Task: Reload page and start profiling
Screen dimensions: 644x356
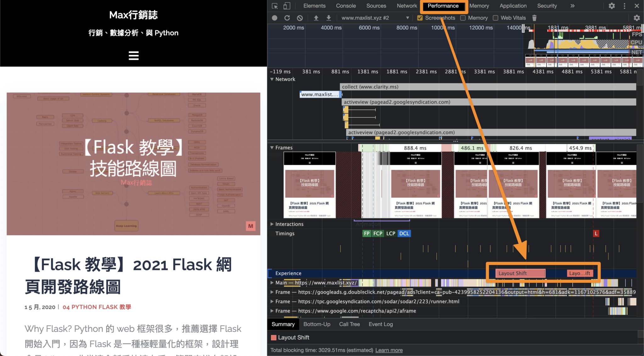Action: click(x=287, y=18)
